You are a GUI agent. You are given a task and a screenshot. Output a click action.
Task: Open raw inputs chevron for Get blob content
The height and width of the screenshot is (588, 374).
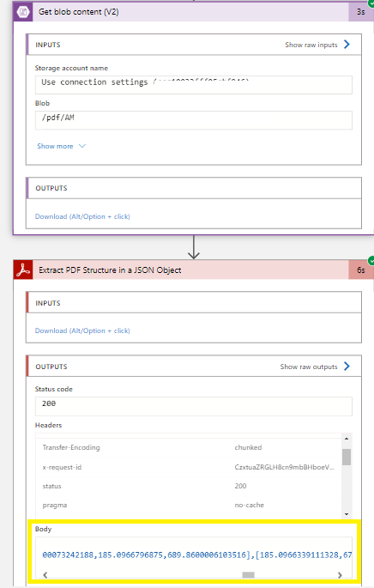coord(347,45)
